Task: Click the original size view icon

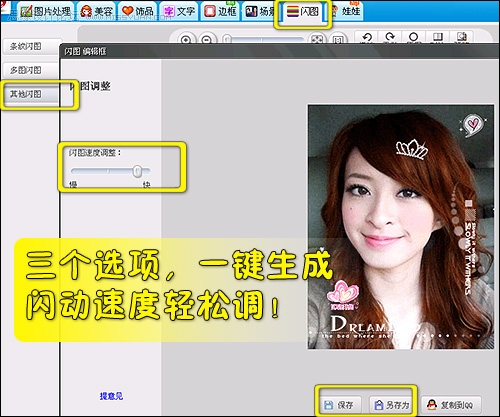Action: [338, 40]
